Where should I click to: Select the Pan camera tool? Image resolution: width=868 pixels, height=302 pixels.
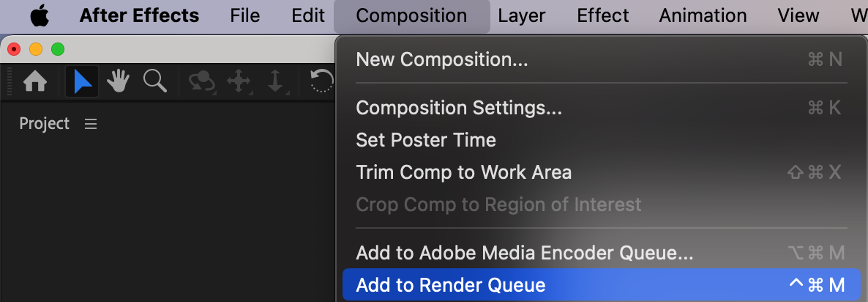[x=239, y=82]
